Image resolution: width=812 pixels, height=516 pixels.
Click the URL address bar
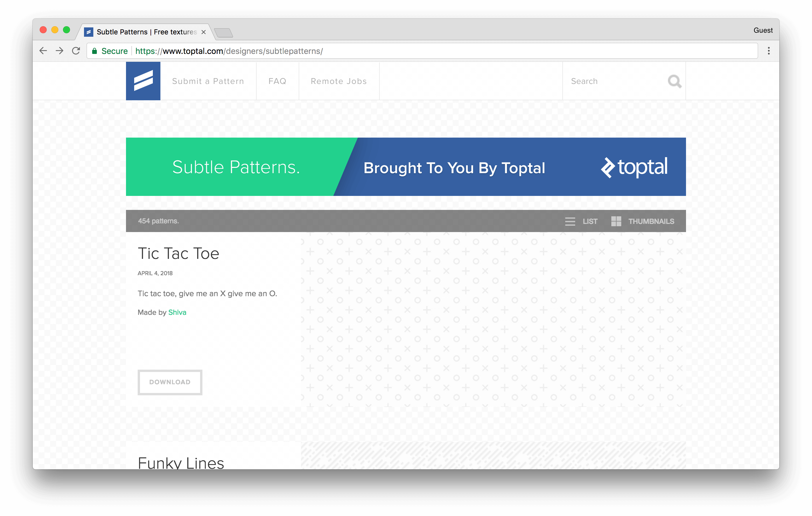tap(438, 51)
